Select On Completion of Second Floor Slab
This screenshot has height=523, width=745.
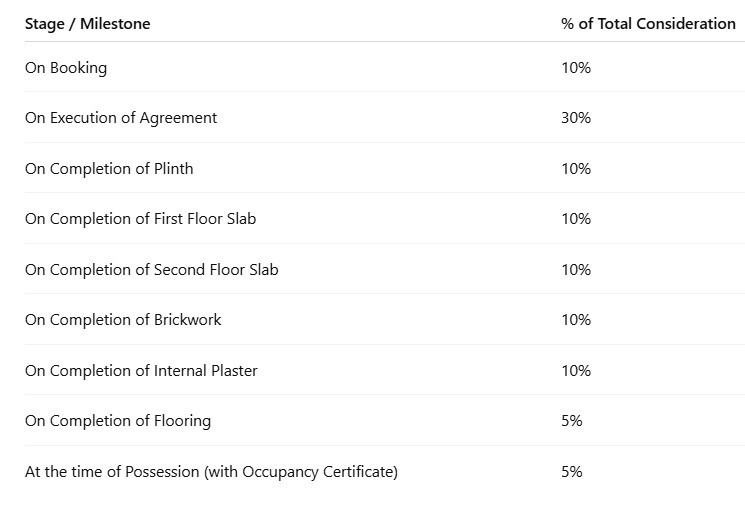[x=152, y=270]
